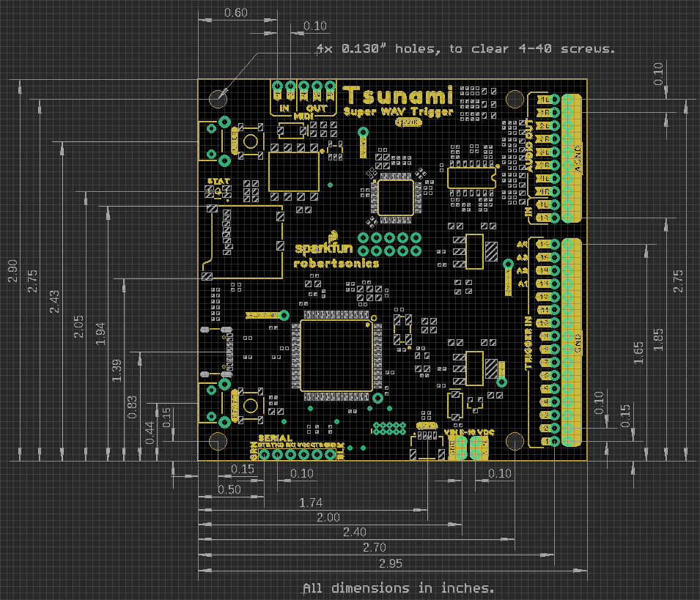Click the 2.05 dimension value
The width and height of the screenshot is (700, 600).
[x=78, y=327]
